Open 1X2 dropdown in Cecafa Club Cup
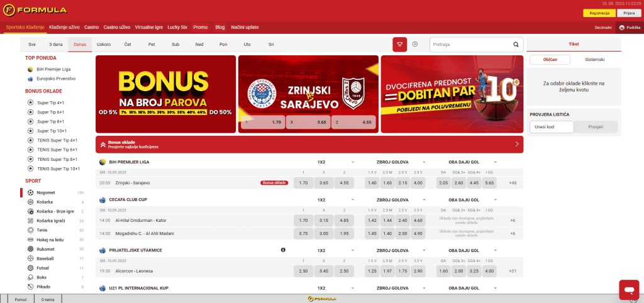The image size is (644, 303). tap(352, 200)
